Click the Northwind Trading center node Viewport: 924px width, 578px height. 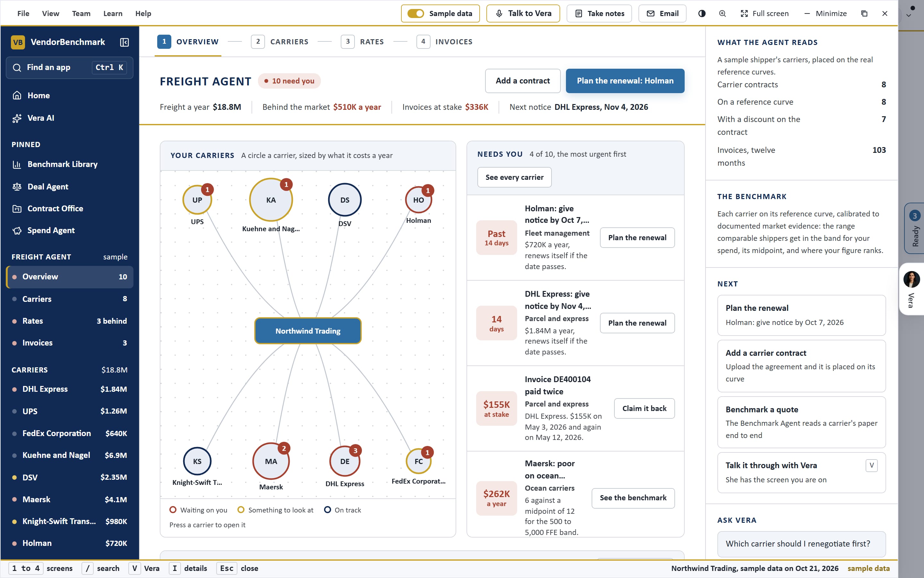pos(308,331)
